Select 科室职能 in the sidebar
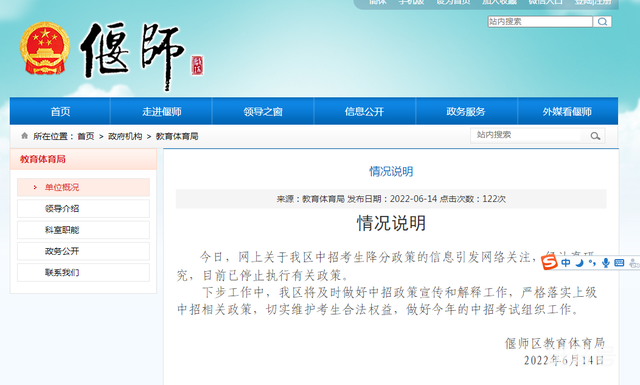Screen dimensions: 640x385 [83, 230]
